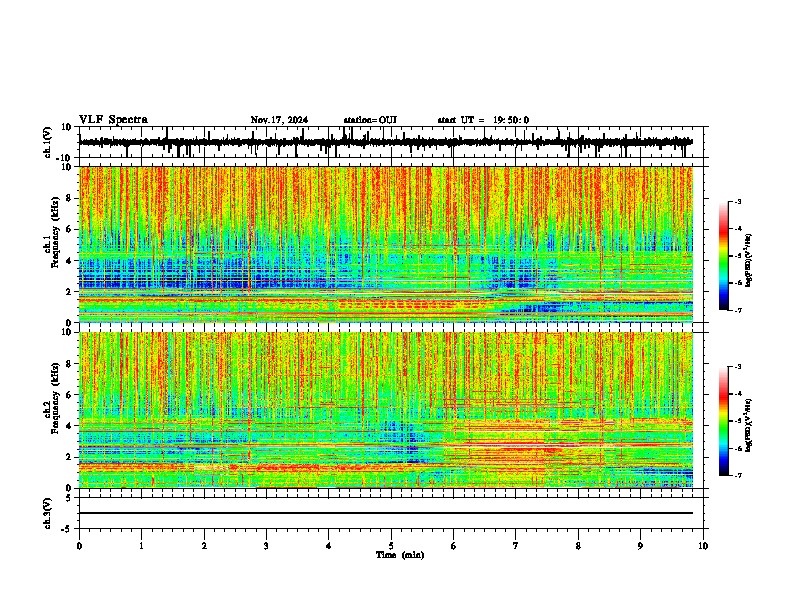Image resolution: width=792 pixels, height=612 pixels.
Task: Click time axis tick label "5"
Action: 391,546
